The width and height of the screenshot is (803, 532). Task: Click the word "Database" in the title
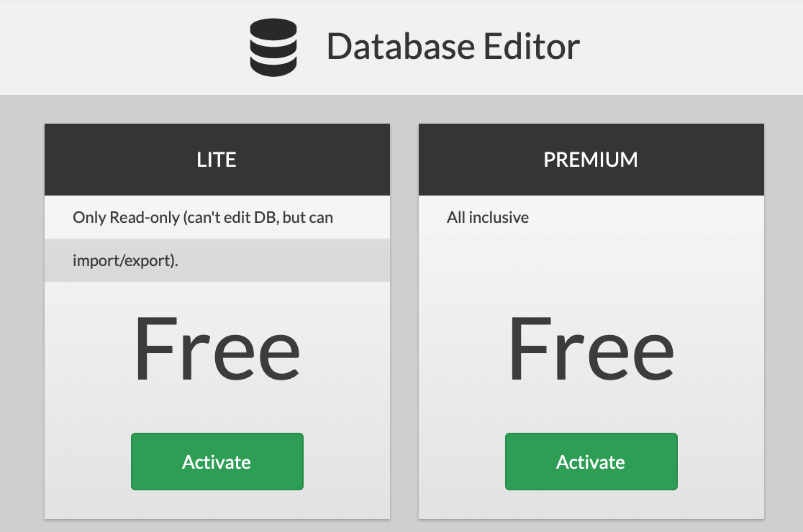pyautogui.click(x=399, y=47)
